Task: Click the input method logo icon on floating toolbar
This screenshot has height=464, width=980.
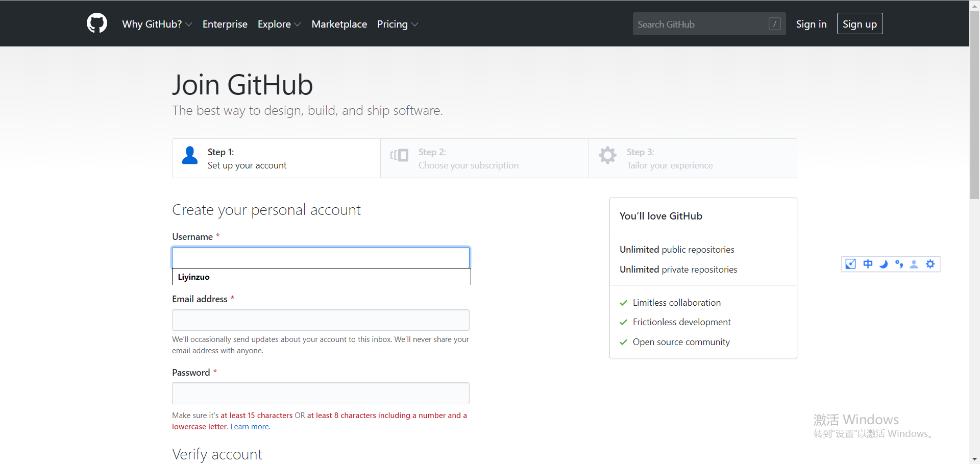Action: pyautogui.click(x=850, y=264)
